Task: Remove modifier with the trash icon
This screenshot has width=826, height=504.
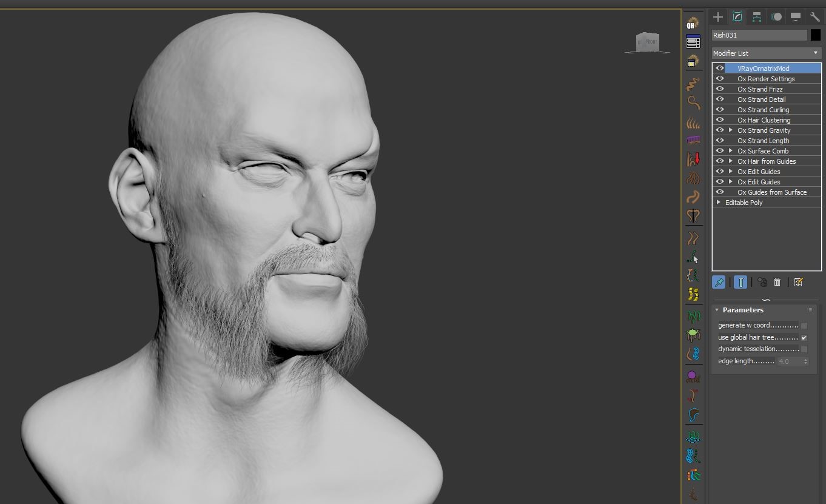Action: click(x=777, y=282)
